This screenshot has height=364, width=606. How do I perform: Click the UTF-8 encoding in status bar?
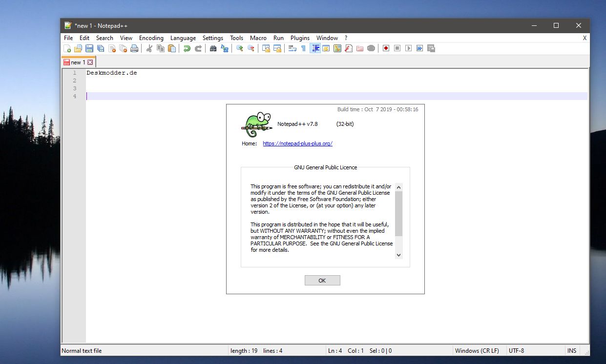[516, 350]
